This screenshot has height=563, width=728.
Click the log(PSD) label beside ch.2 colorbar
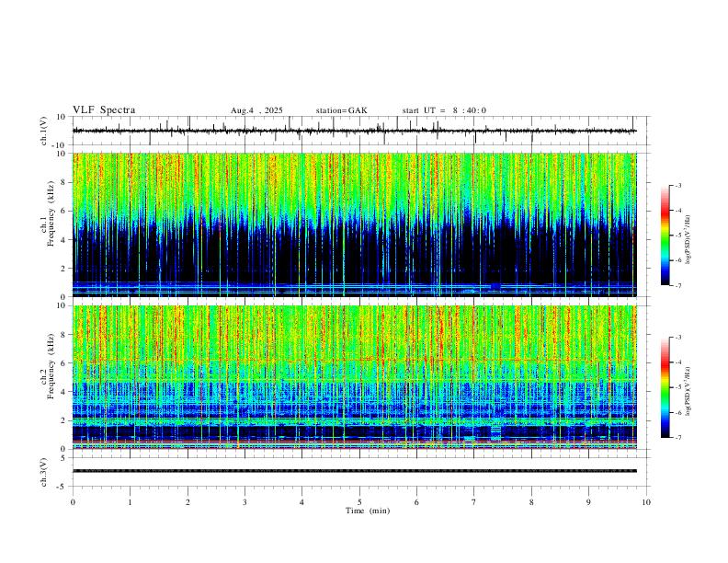tap(688, 391)
